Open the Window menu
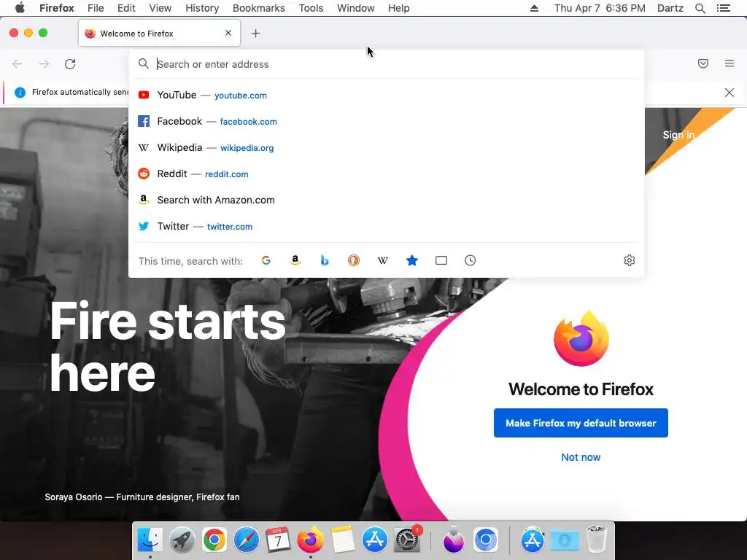This screenshot has width=747, height=560. (356, 8)
